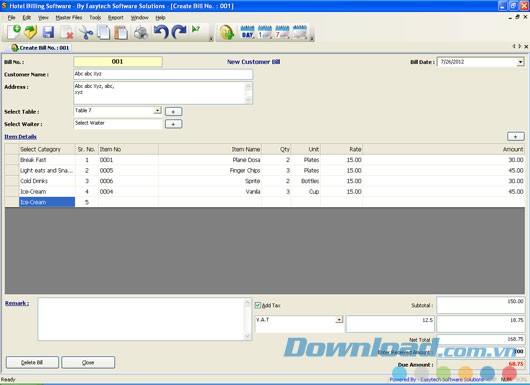This screenshot has height=385, width=530.
Task: Click the Finger Chips item name cell
Action: 210,170
